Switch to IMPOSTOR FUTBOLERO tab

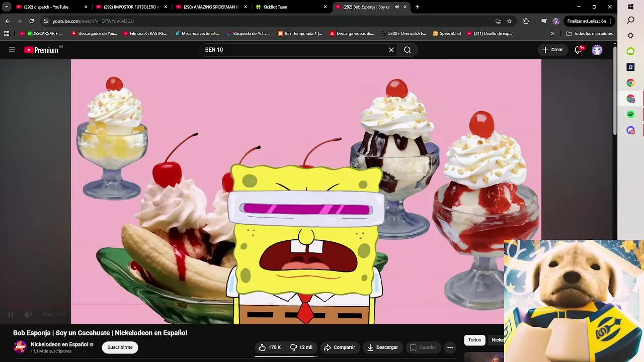pos(131,7)
